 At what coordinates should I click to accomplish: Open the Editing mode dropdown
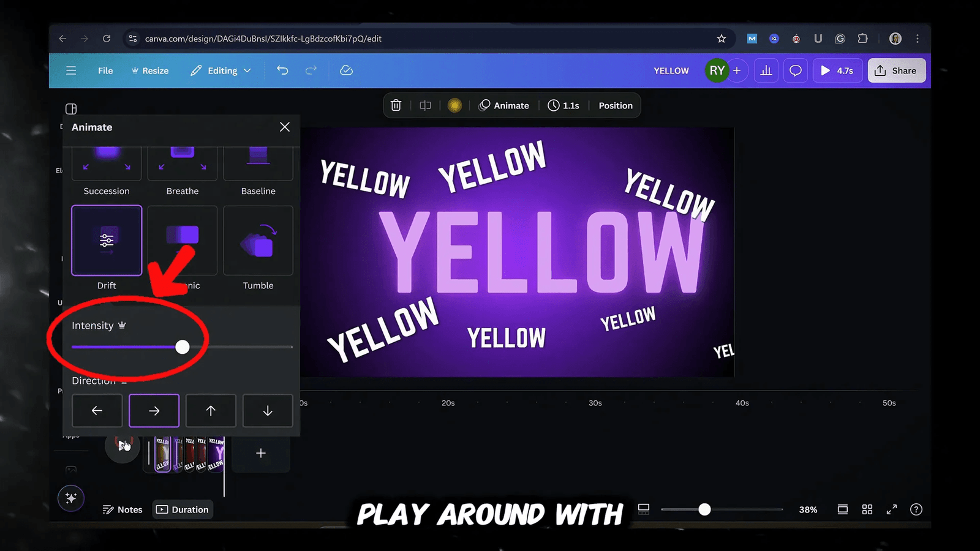[221, 70]
